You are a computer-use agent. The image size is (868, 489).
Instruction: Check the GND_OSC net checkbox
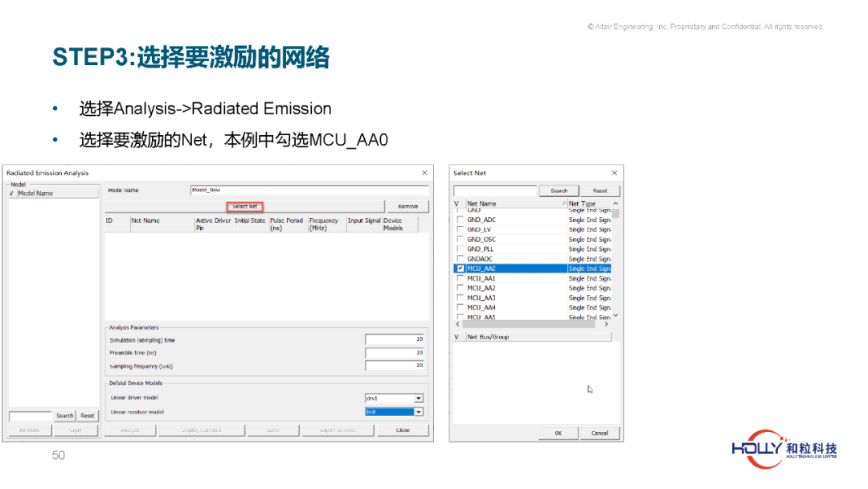click(460, 239)
